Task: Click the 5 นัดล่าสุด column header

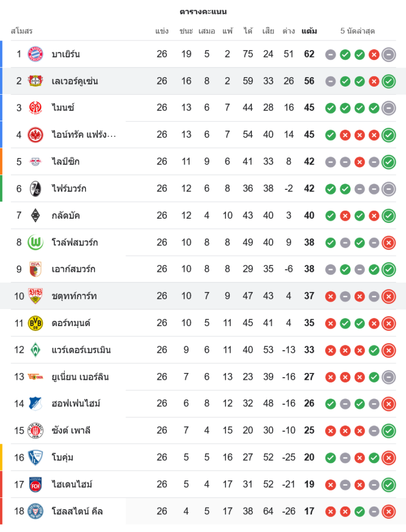Action: coord(357,31)
